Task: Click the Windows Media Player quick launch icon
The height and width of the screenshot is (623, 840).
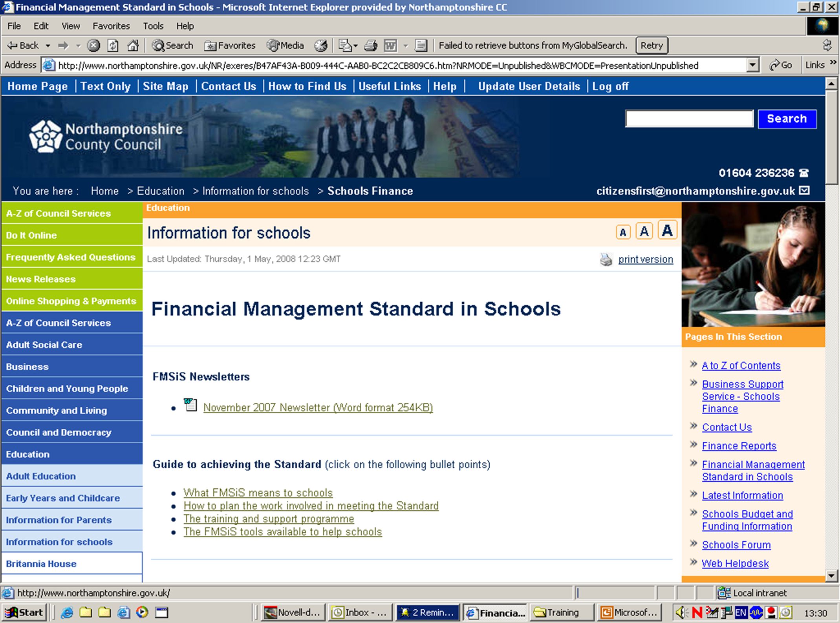Action: [x=142, y=612]
